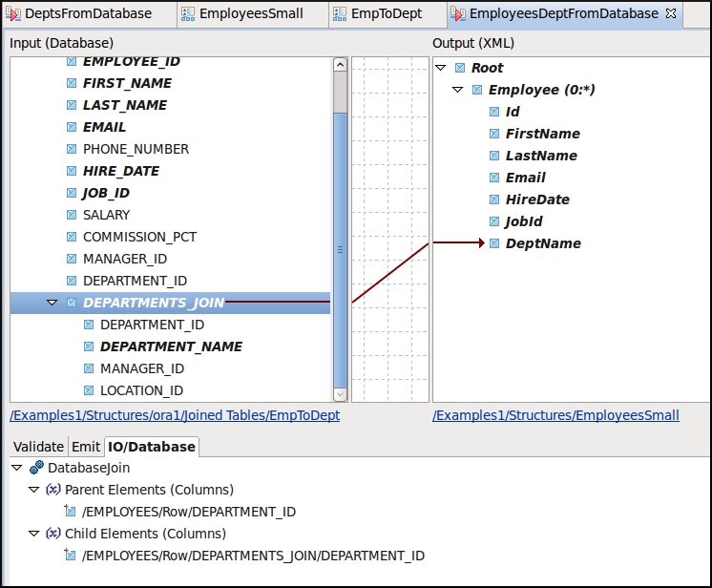Click the EMAIL element icon
Viewport: 712px width, 588px height.
(72, 127)
